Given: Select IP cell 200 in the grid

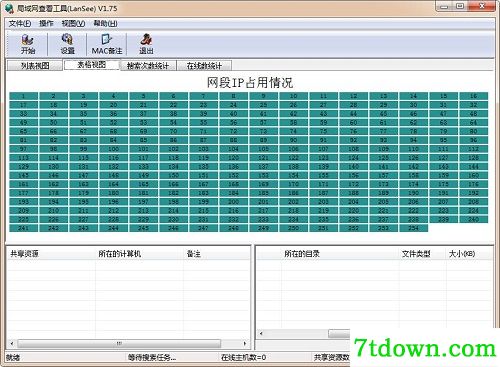Looking at the screenshot, I should tap(233, 202).
